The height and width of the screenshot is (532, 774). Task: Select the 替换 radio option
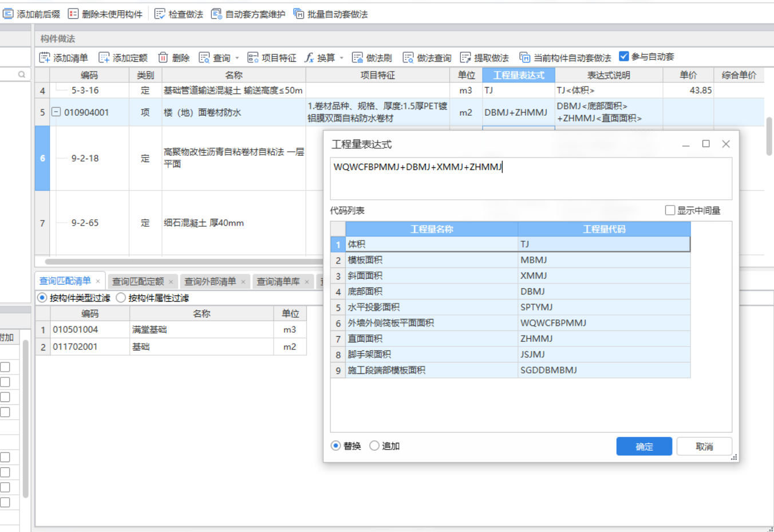[x=336, y=446]
